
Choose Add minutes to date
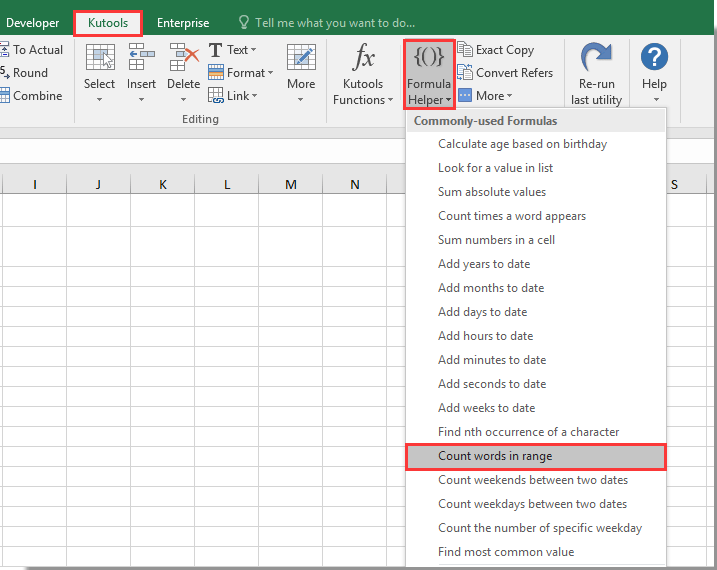536,360
